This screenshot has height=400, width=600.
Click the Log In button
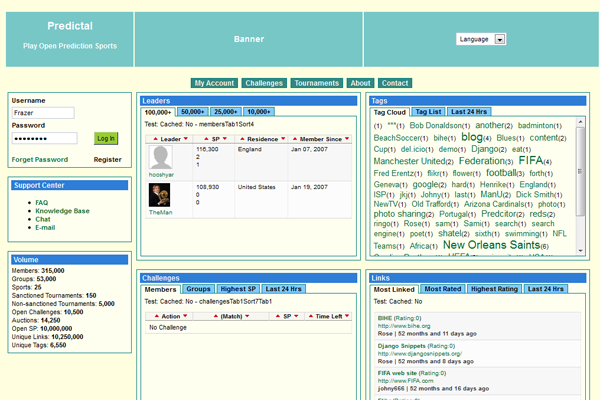(106, 138)
